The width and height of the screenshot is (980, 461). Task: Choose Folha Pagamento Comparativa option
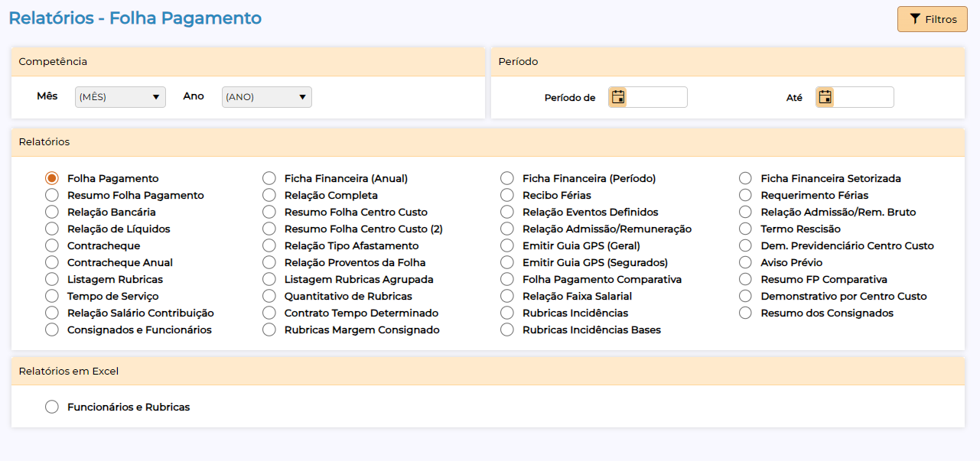click(507, 279)
